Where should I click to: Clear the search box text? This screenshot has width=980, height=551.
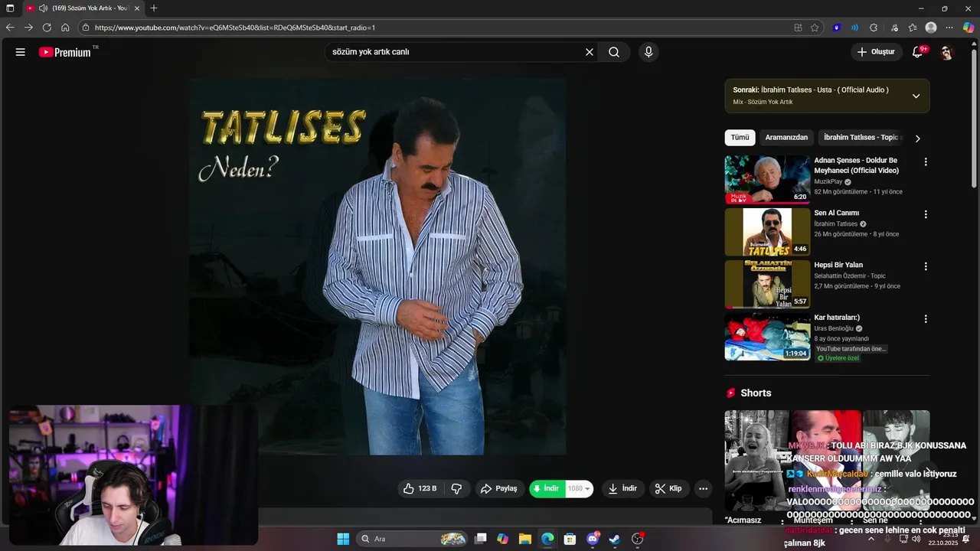click(x=590, y=52)
